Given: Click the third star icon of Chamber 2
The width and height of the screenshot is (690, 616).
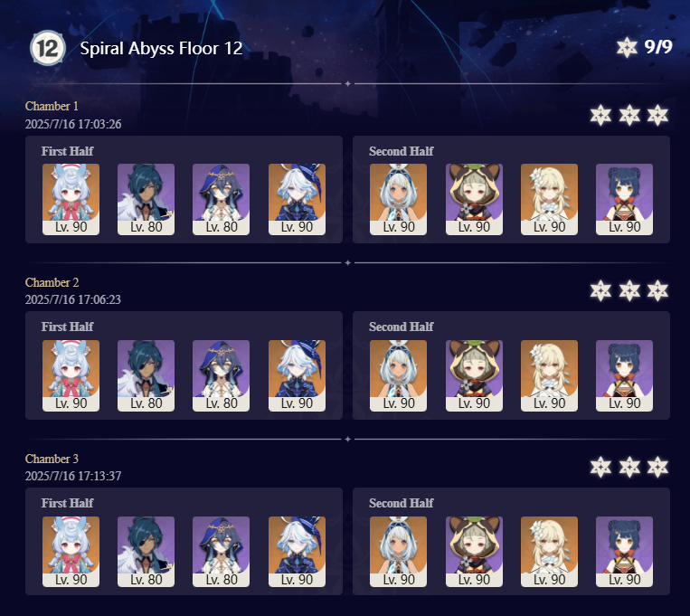Looking at the screenshot, I should (x=657, y=290).
